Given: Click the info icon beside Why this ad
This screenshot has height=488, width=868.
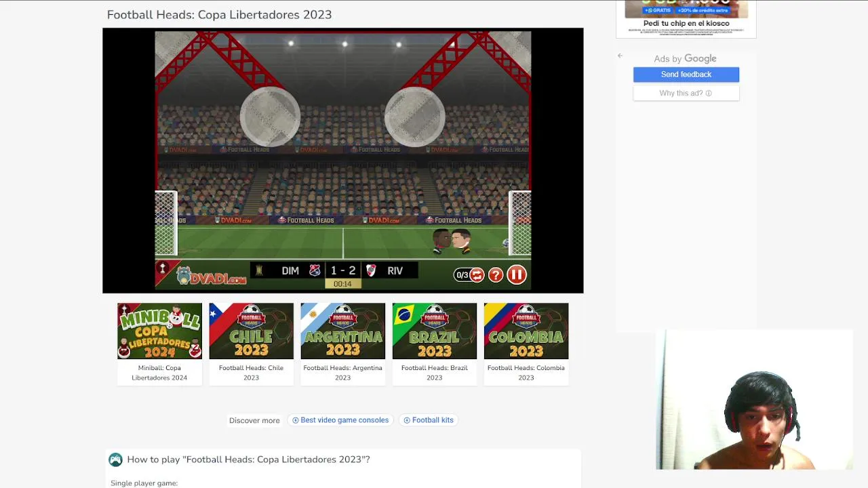Looking at the screenshot, I should coord(709,94).
